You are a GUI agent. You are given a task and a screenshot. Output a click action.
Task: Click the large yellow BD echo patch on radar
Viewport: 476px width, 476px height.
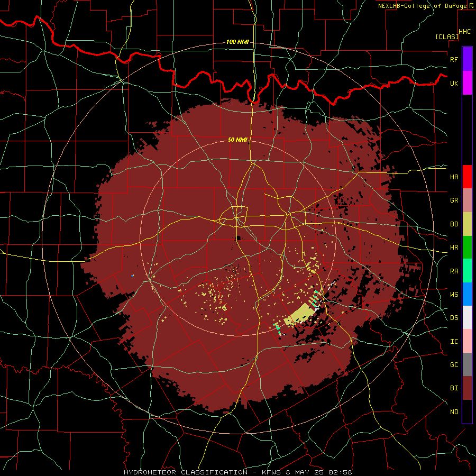pyautogui.click(x=300, y=315)
